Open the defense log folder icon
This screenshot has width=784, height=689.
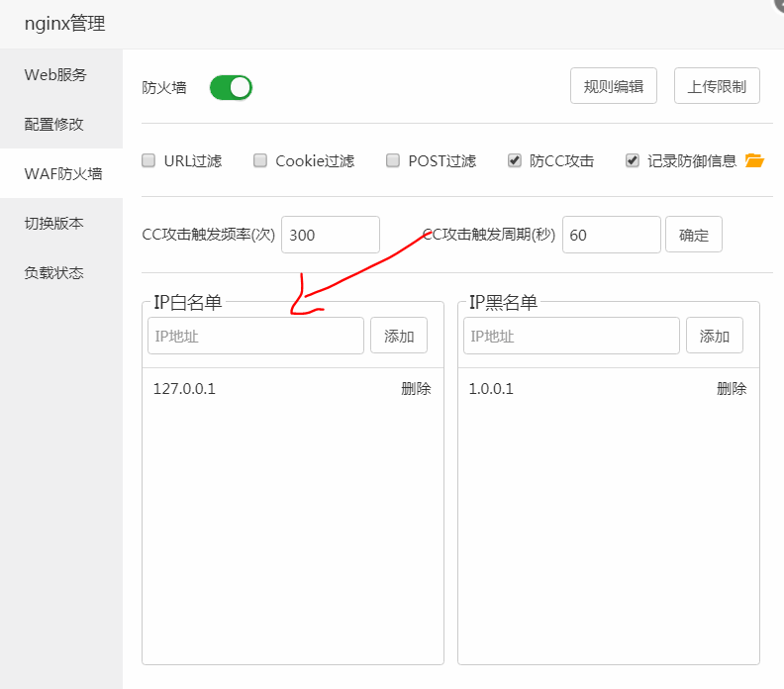(754, 160)
